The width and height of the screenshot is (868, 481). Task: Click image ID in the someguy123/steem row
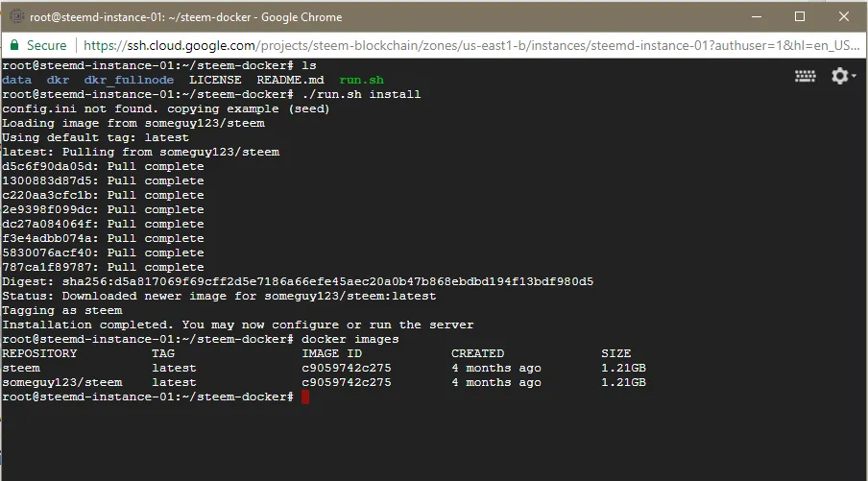point(347,382)
